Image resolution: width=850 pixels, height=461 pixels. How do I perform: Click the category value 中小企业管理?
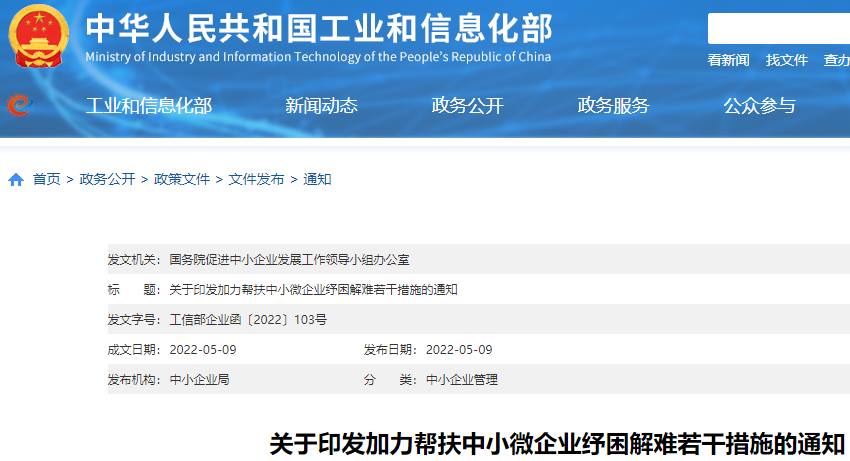(462, 380)
